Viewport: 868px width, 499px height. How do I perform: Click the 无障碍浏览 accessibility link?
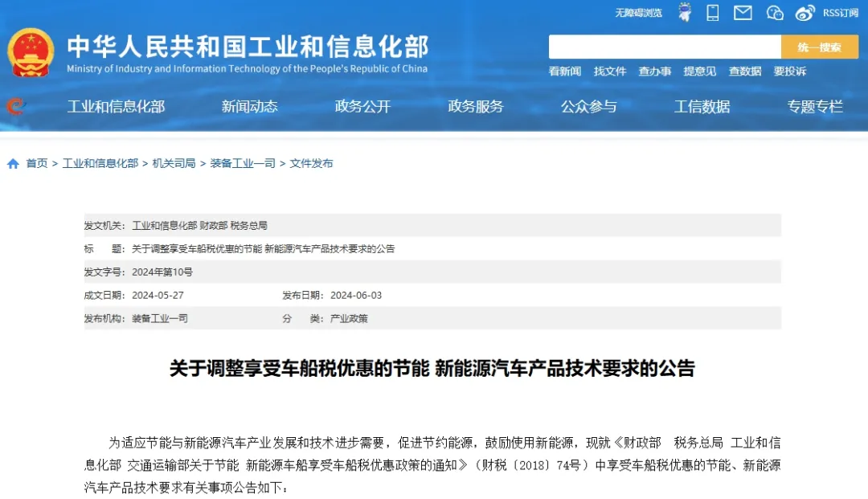pyautogui.click(x=638, y=13)
